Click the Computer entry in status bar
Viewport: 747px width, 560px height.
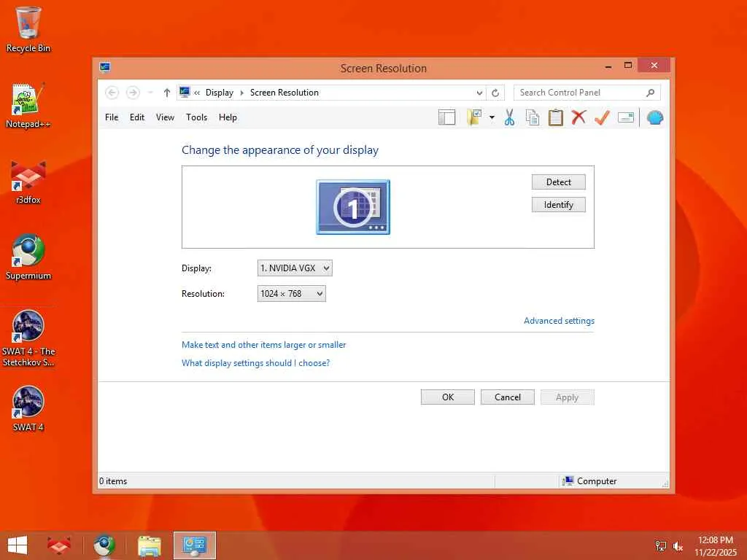tap(589, 481)
